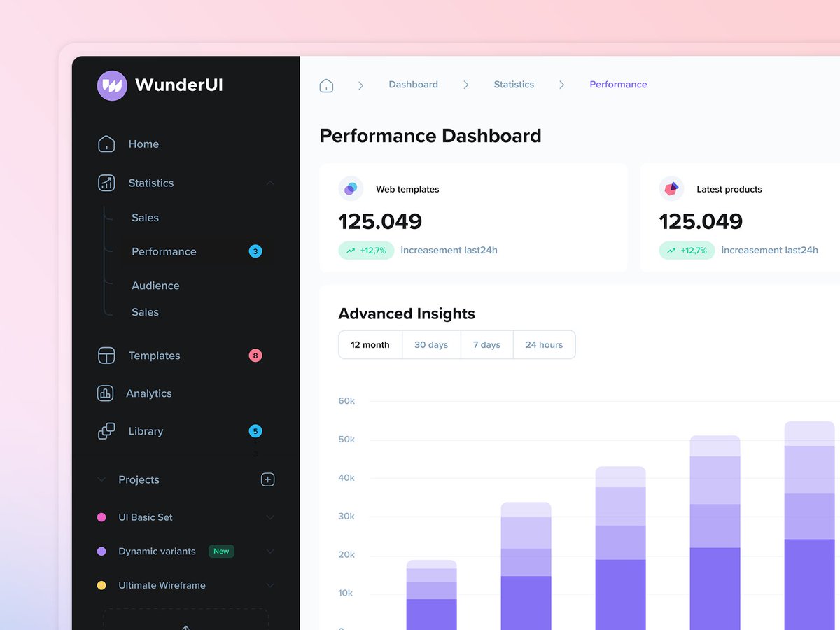Click the Performance Dashboard heading

tap(430, 136)
